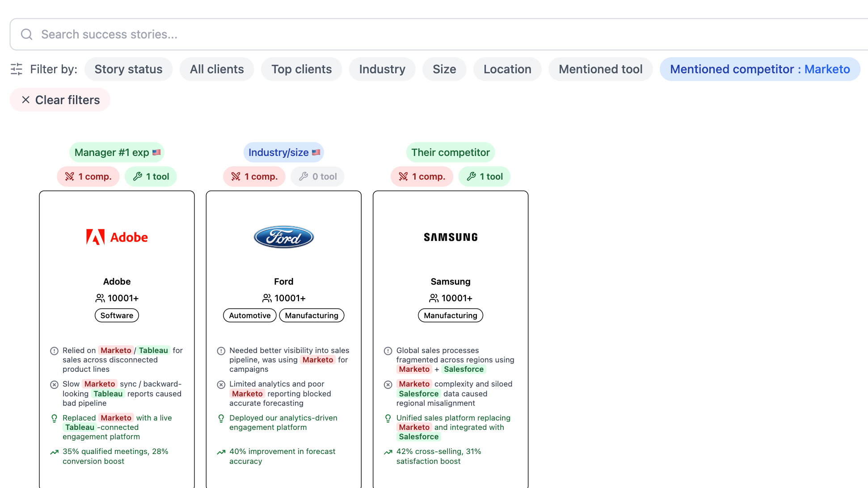868x488 pixels.
Task: Click Ford's 0 tool badge
Action: click(x=317, y=177)
